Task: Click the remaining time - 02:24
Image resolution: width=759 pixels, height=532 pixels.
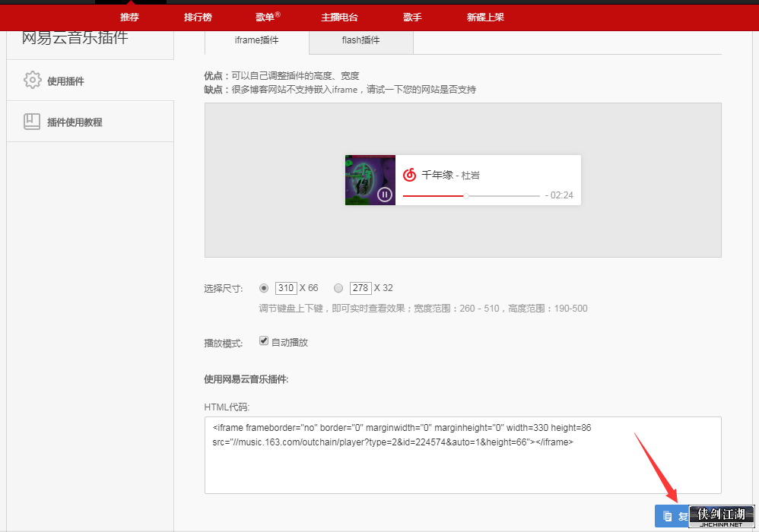Action: 559,195
